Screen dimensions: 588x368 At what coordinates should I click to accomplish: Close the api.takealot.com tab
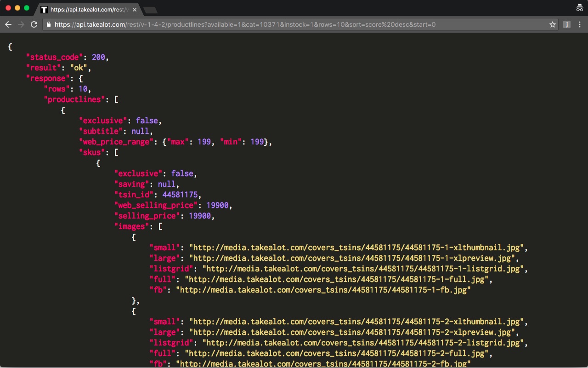135,9
